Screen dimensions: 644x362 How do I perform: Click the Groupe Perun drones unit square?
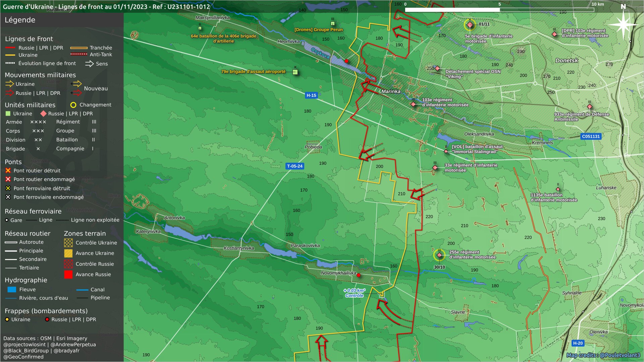(332, 23)
